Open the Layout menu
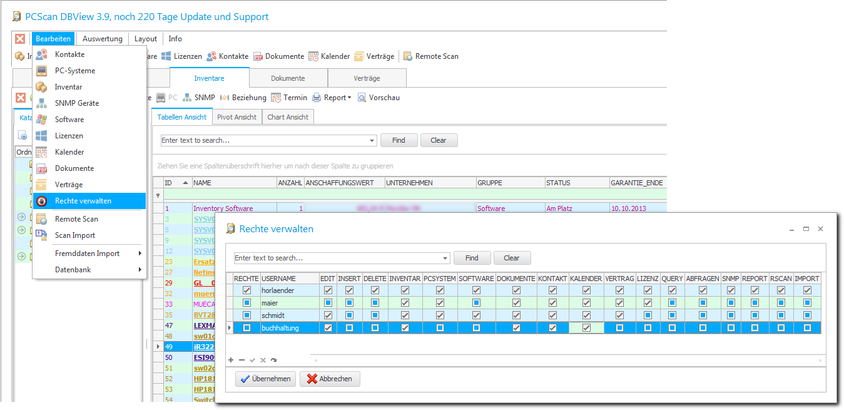 [145, 39]
